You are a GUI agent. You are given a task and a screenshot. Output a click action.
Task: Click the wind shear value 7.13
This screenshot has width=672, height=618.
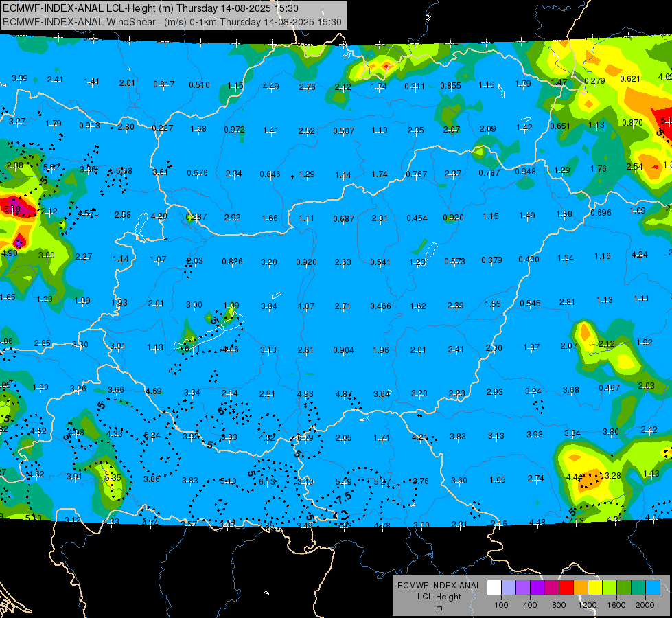coord(576,520)
